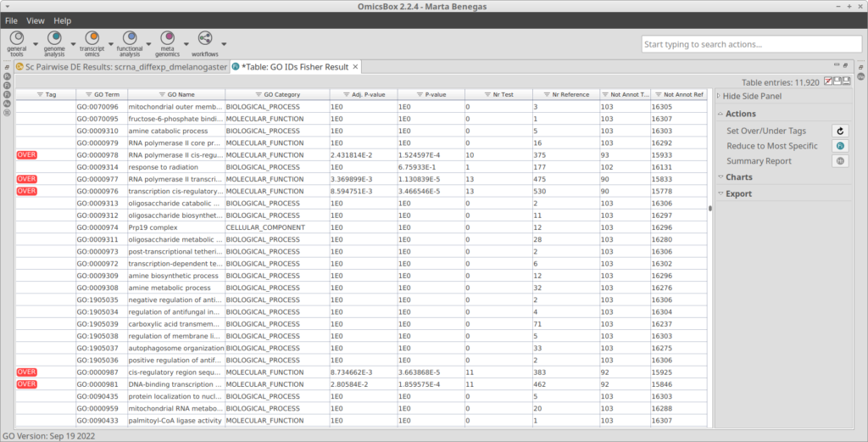The image size is (868, 442).
Task: Click the GO:0090435 cell
Action: click(102, 396)
